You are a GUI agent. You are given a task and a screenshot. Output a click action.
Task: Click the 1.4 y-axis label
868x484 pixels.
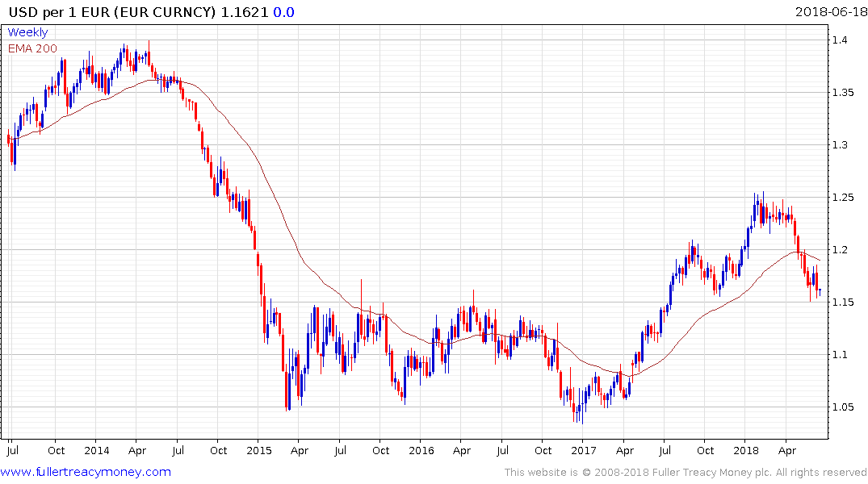pyautogui.click(x=839, y=40)
